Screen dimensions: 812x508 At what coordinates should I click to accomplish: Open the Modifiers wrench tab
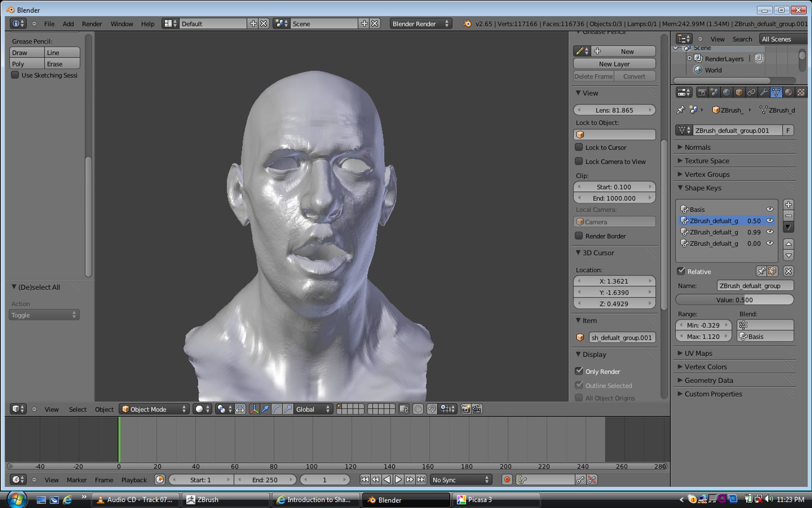764,93
